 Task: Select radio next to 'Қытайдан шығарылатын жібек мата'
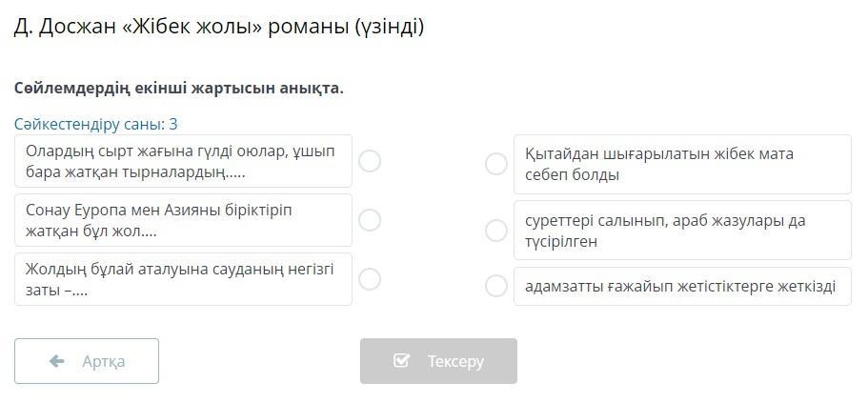click(496, 164)
